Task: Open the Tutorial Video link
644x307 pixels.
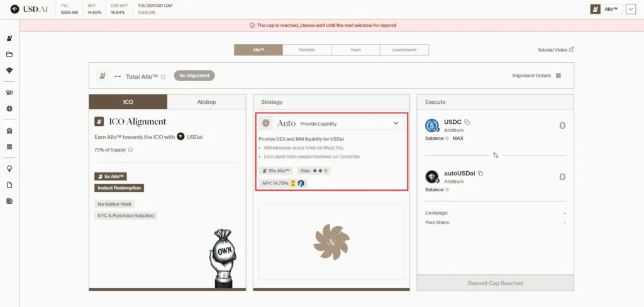Action: (555, 50)
